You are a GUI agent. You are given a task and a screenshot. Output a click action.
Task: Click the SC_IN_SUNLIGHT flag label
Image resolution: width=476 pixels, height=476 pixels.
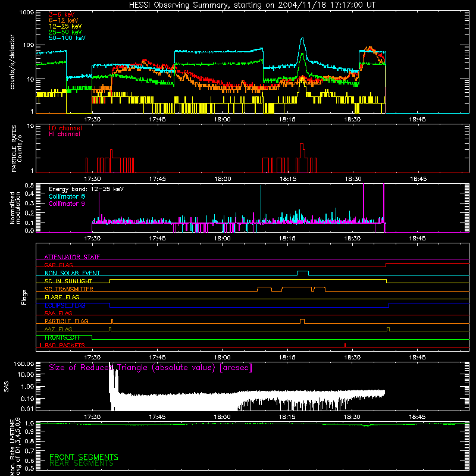point(68,281)
